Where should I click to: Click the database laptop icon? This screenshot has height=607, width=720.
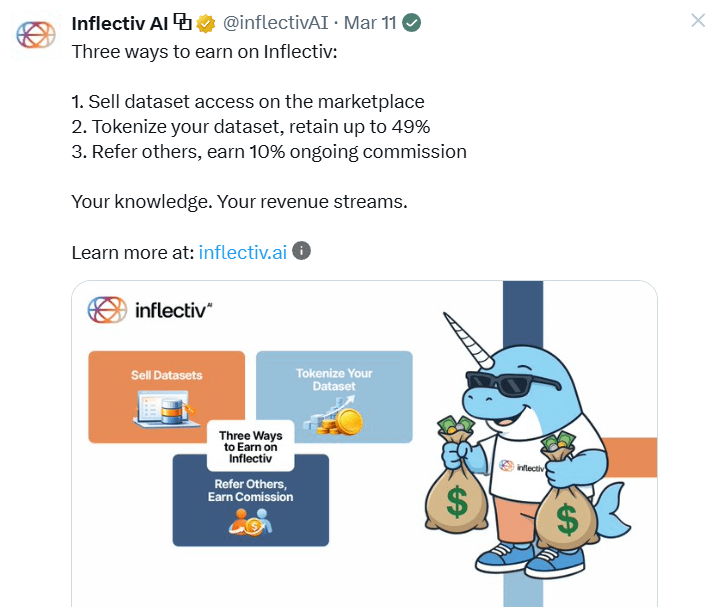165,409
